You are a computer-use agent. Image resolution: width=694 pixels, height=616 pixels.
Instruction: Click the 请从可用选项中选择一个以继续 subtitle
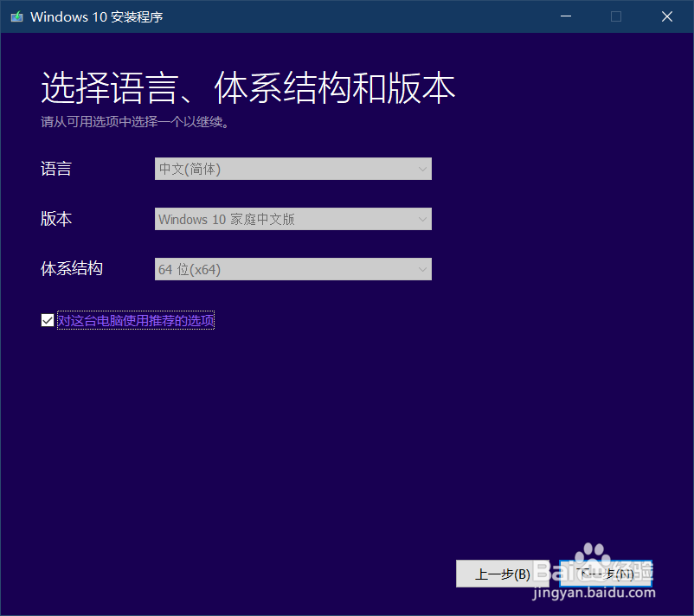tap(135, 122)
